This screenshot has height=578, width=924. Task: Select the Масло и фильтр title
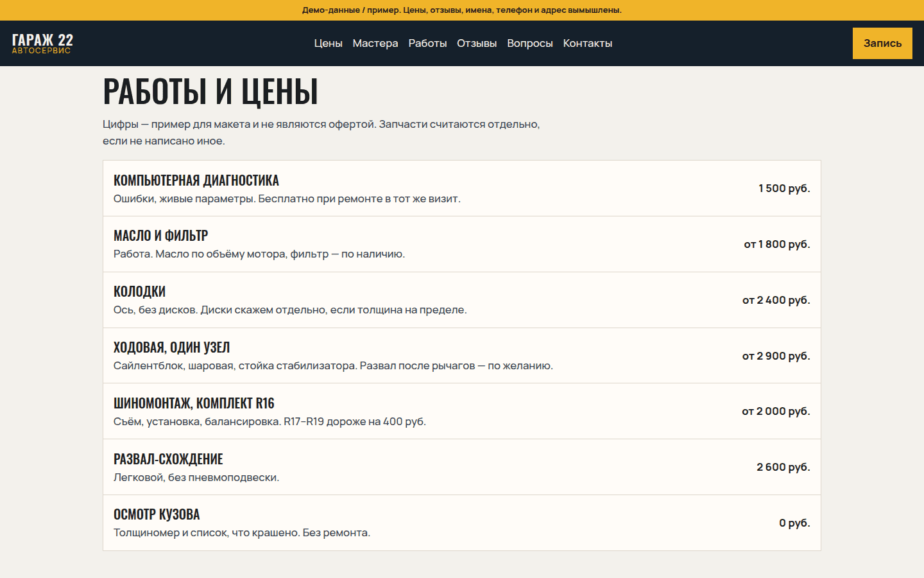coord(161,236)
